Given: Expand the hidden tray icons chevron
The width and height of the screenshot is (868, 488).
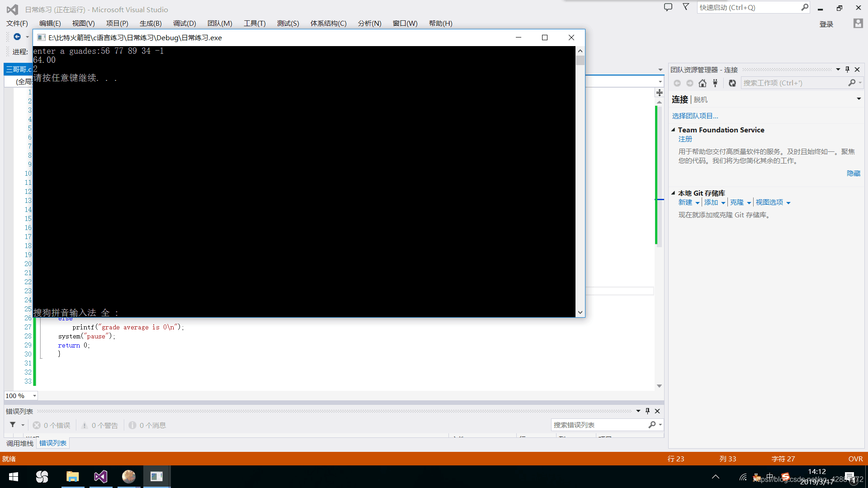Looking at the screenshot, I should [x=716, y=477].
